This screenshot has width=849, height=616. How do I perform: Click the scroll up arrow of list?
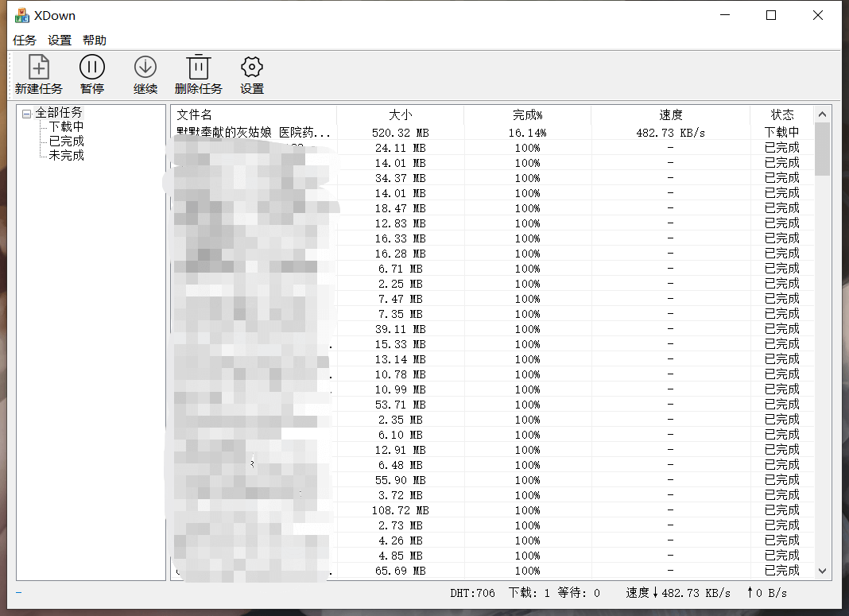click(x=823, y=114)
